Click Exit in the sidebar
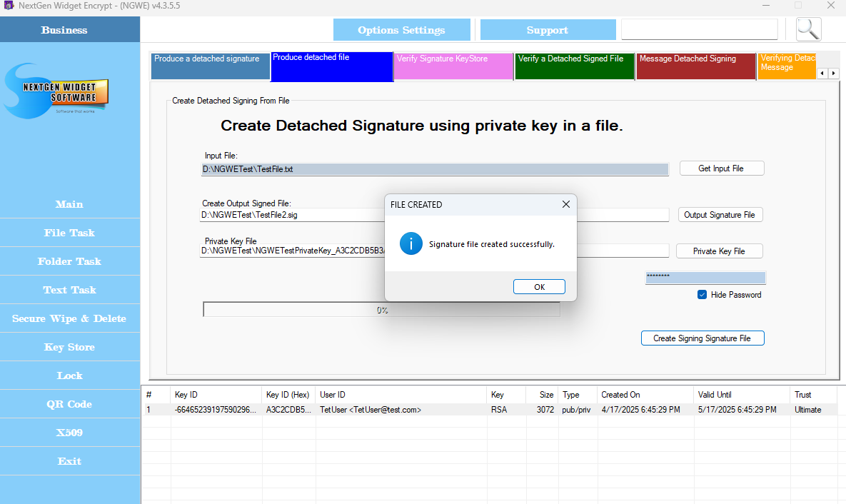The image size is (846, 504). coord(69,461)
